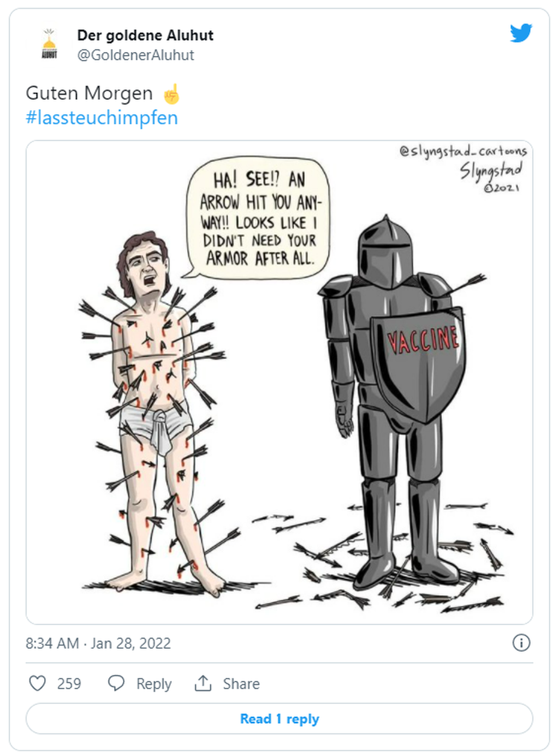Click the Twitter bird logo
The image size is (557, 756).
(521, 33)
